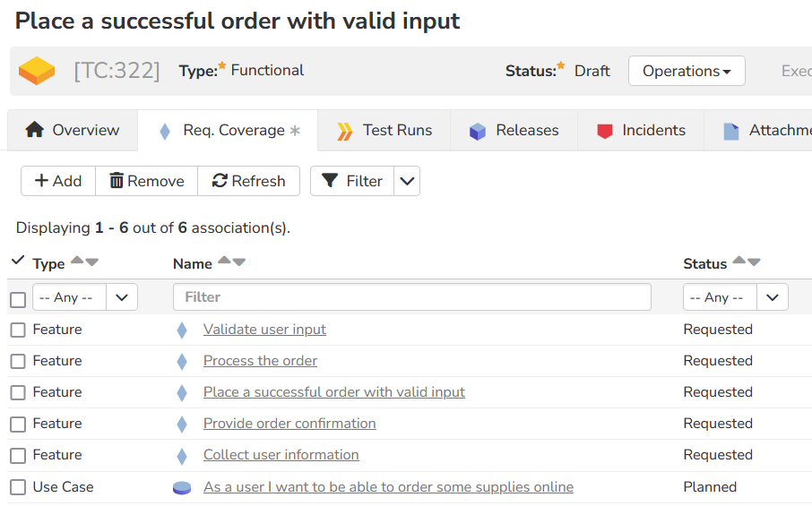Click the Use Case disc icon
Image resolution: width=812 pixels, height=506 pixels.
tap(182, 487)
